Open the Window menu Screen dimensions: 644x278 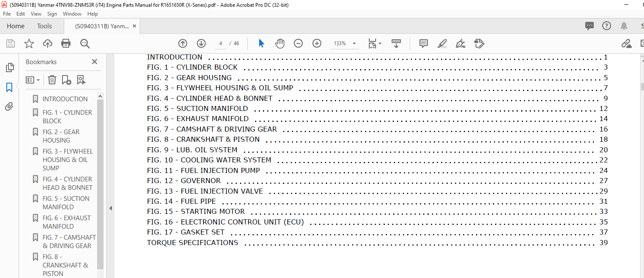tap(72, 14)
